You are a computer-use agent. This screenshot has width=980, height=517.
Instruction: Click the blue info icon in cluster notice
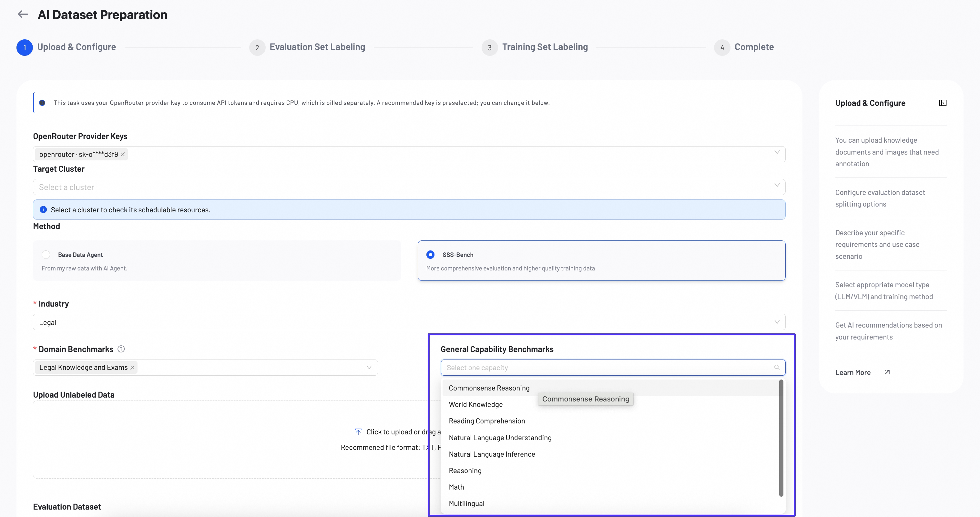pyautogui.click(x=43, y=210)
